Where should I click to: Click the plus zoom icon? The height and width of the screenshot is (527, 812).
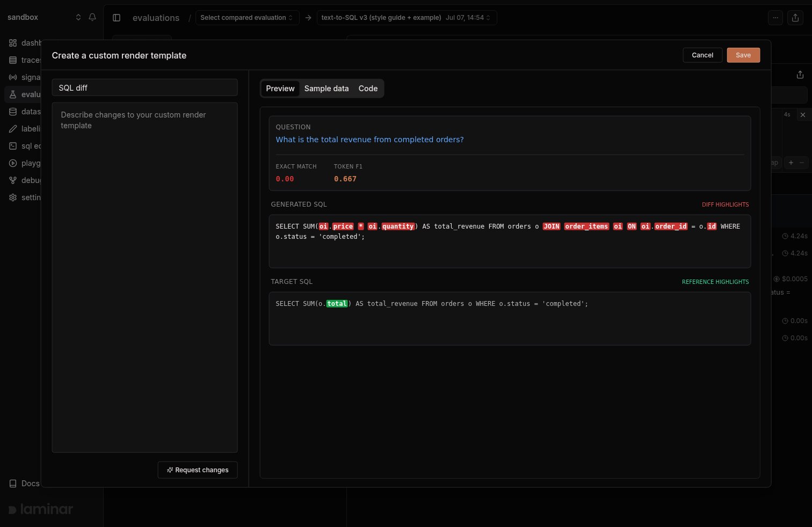click(791, 163)
